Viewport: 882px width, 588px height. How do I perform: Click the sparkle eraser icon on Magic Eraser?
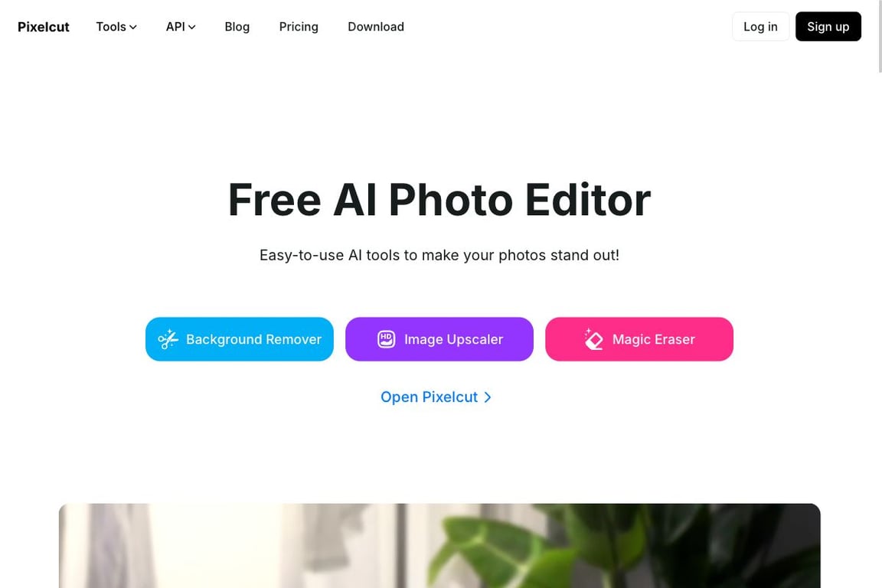(x=593, y=338)
